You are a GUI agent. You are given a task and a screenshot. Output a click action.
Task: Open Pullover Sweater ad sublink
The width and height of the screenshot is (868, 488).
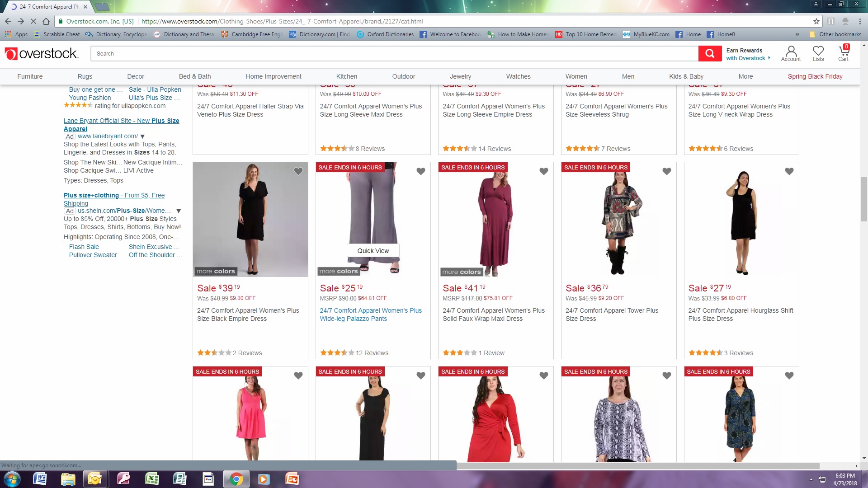93,255
